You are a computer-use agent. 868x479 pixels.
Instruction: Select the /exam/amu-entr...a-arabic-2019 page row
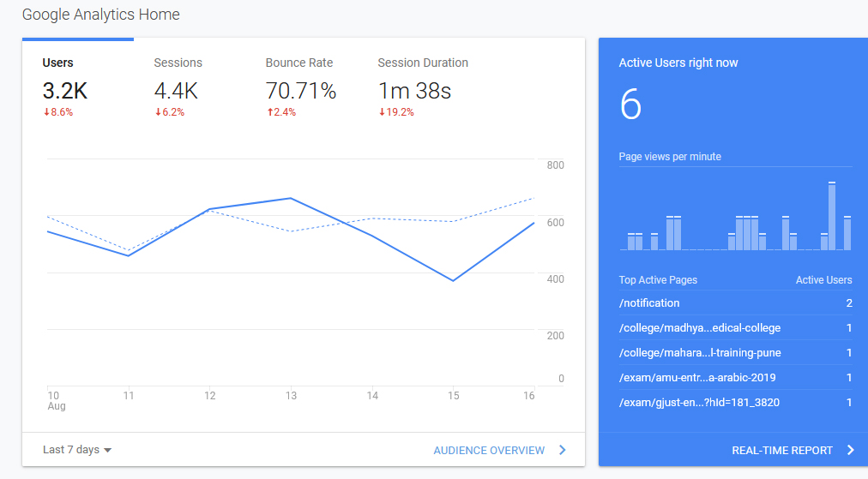736,378
